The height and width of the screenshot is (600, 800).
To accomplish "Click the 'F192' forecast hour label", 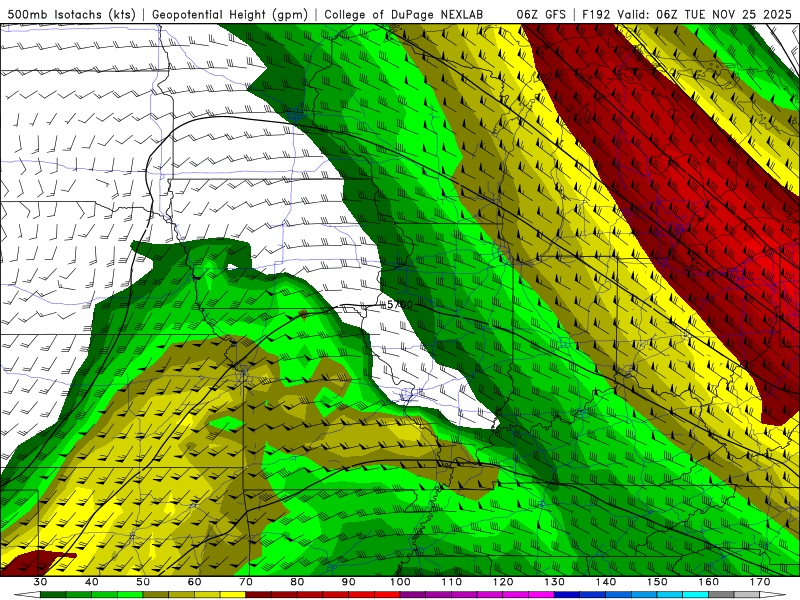I will (x=596, y=14).
